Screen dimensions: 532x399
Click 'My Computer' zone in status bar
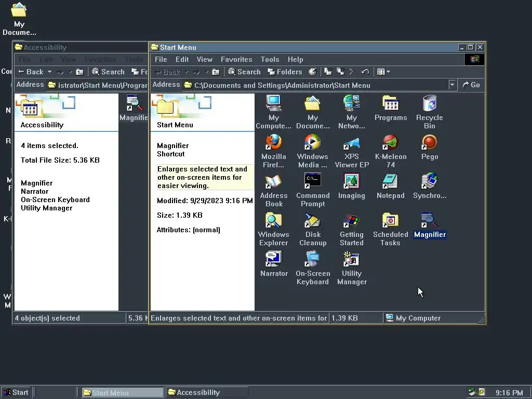point(413,318)
